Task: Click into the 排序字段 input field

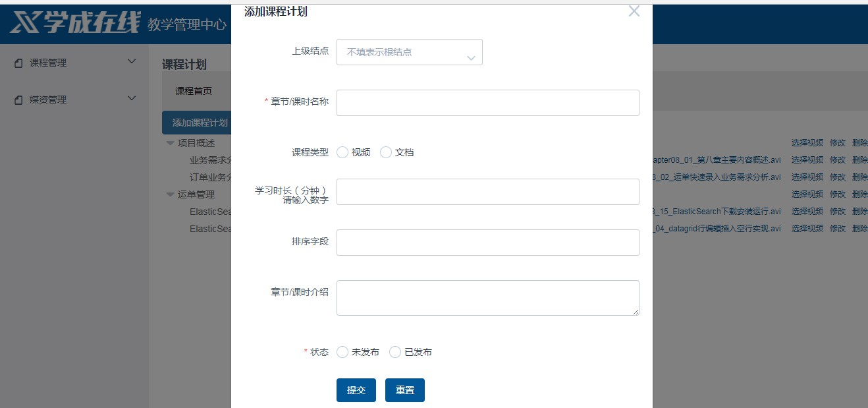Action: [x=487, y=243]
